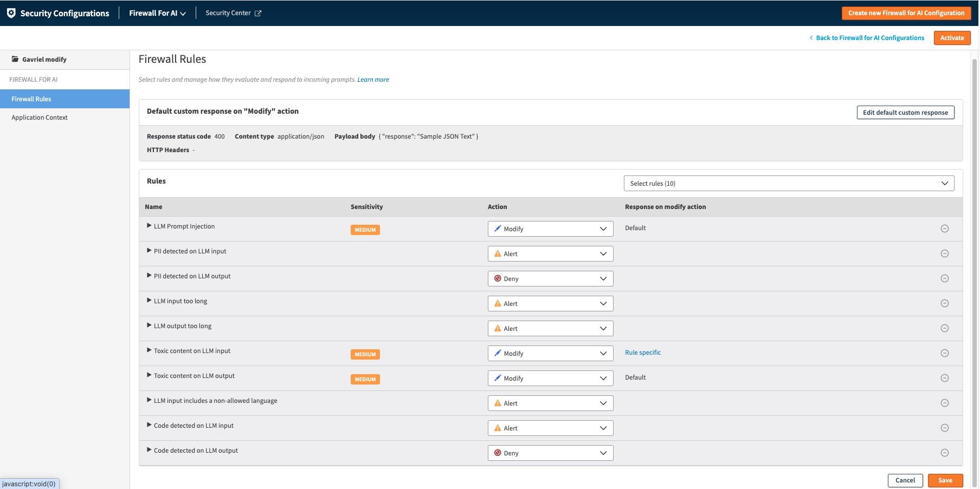Open action dropdown for LLM output too long
Screen dimensions: 980x489
[x=550, y=328]
